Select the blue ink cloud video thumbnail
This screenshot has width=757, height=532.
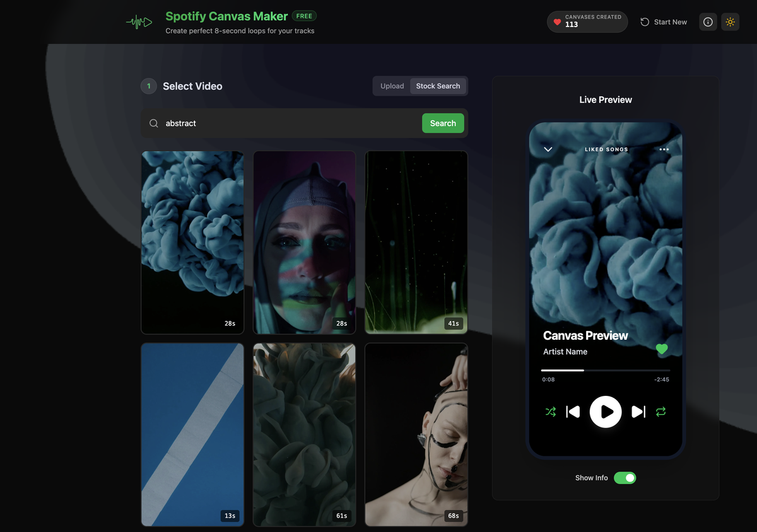click(192, 242)
